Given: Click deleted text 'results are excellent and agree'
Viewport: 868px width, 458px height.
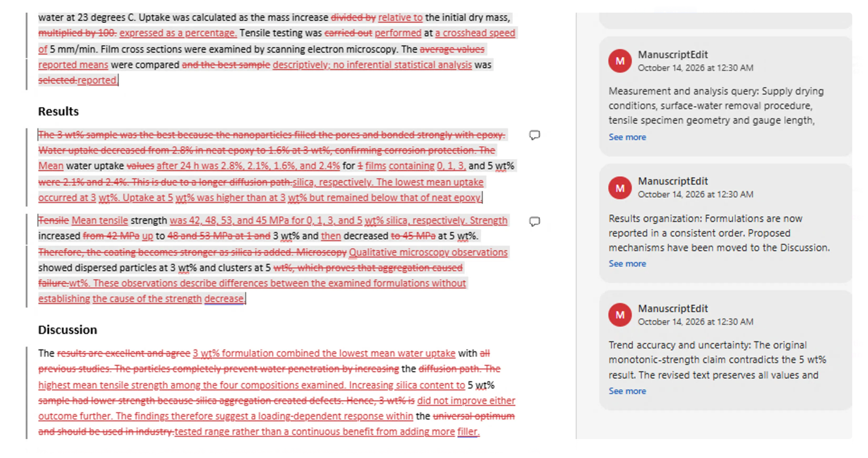Looking at the screenshot, I should pos(124,354).
